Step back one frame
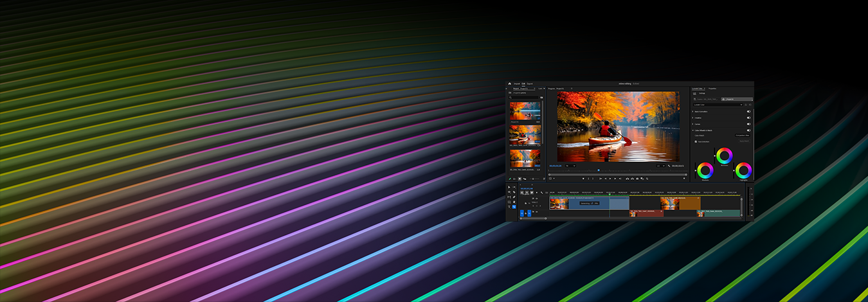 (x=605, y=179)
